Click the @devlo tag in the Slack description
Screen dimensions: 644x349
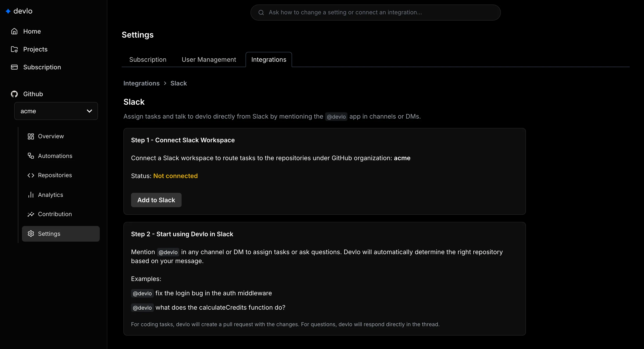[336, 117]
